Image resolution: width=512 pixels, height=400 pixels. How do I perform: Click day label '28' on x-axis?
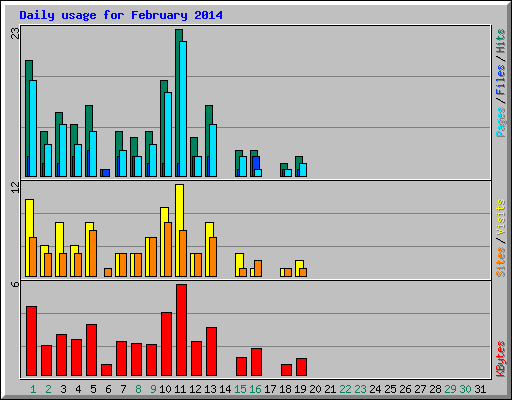pos(435,389)
